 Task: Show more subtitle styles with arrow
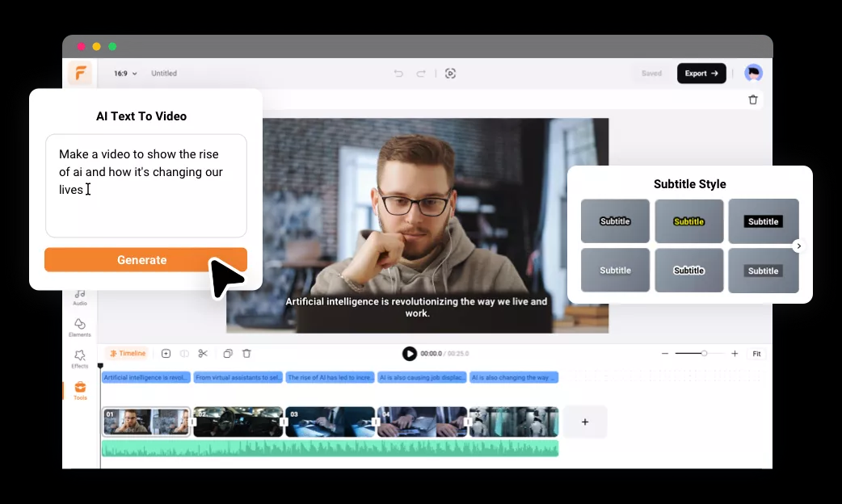click(799, 246)
